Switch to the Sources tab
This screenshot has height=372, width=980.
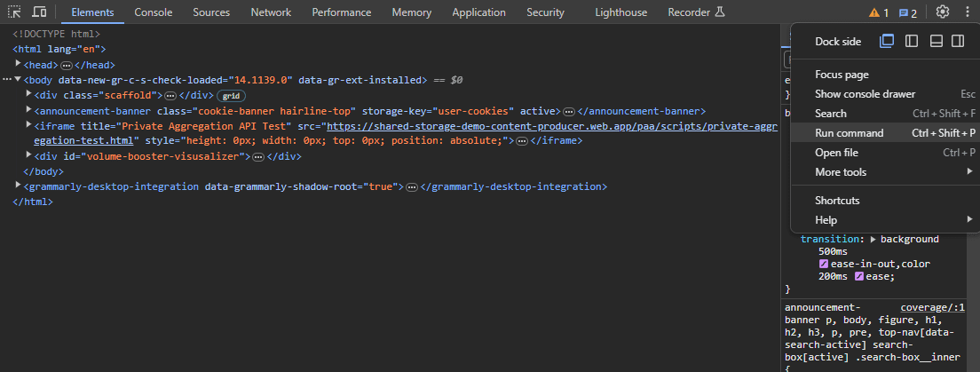pyautogui.click(x=211, y=12)
